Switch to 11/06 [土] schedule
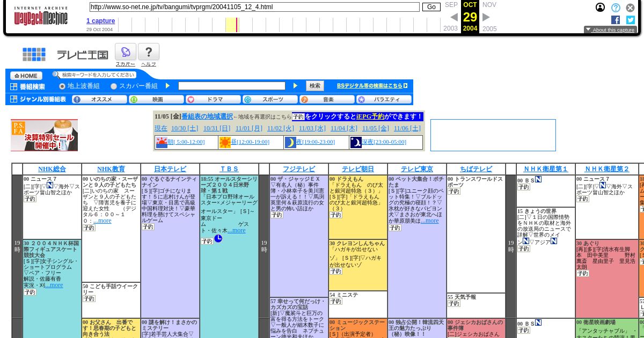644x338 pixels. [407, 128]
